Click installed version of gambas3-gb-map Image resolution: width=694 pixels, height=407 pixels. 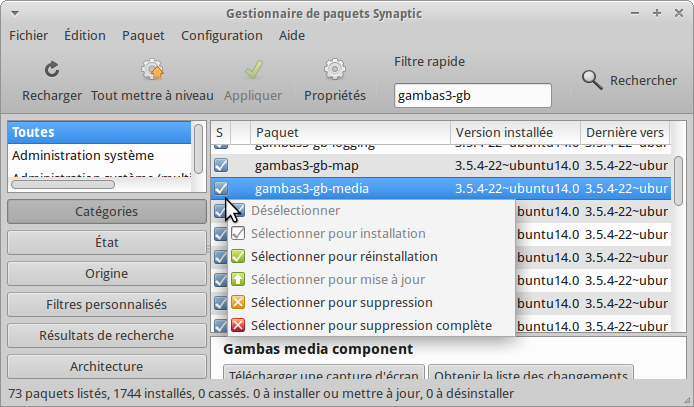pyautogui.click(x=517, y=165)
